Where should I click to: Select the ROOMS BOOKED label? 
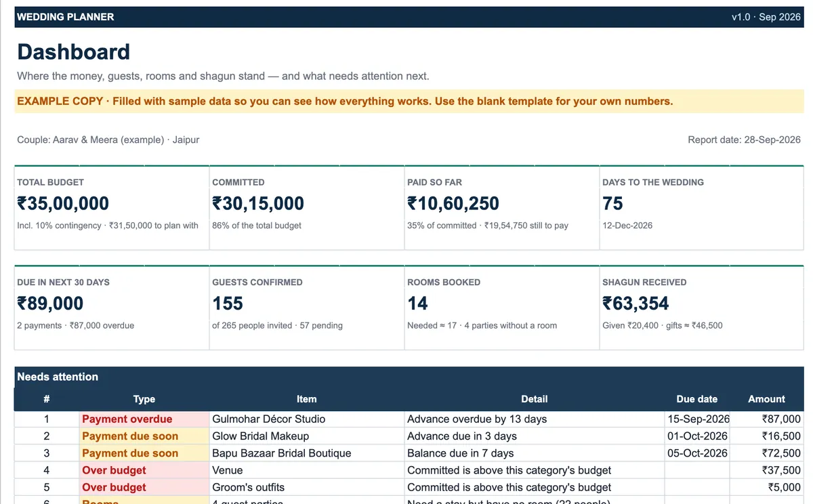[x=444, y=282]
